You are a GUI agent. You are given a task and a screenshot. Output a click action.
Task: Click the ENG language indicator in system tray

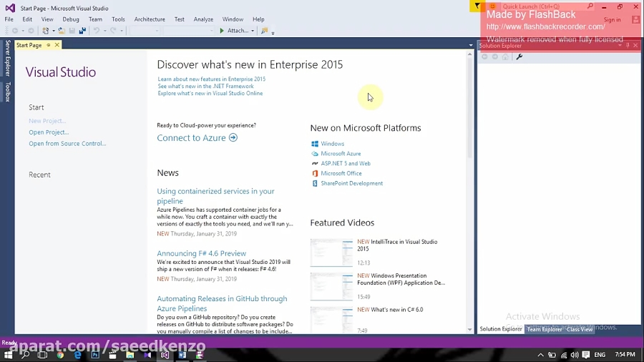point(600,355)
